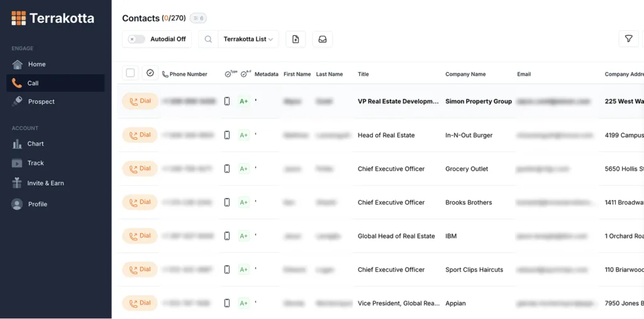
Task: Dial the Sport Clips Haircuts contact
Action: point(140,270)
